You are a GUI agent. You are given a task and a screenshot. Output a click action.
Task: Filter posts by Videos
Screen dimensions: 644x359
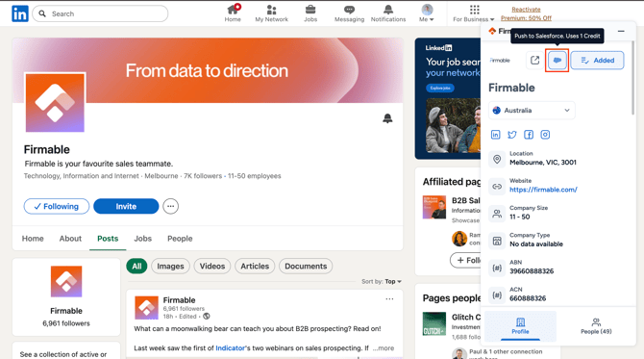point(212,266)
